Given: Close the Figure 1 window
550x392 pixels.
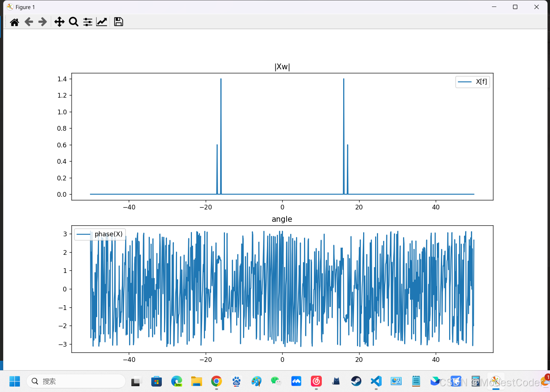Looking at the screenshot, I should tap(537, 7).
